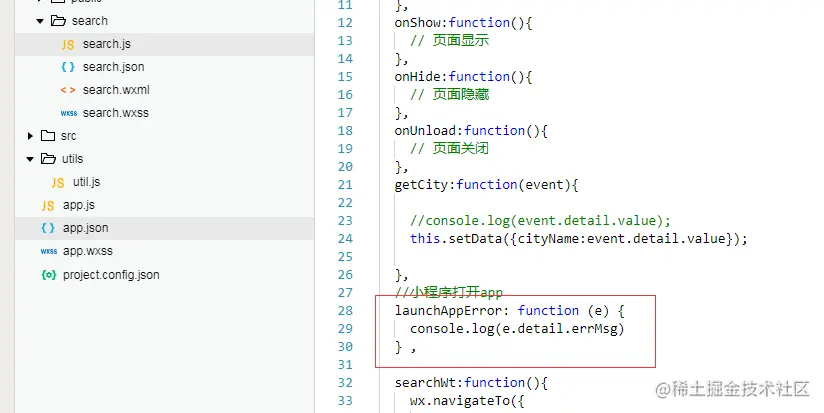824x413 pixels.
Task: Click the braces icon beside search.json
Action: pos(68,67)
